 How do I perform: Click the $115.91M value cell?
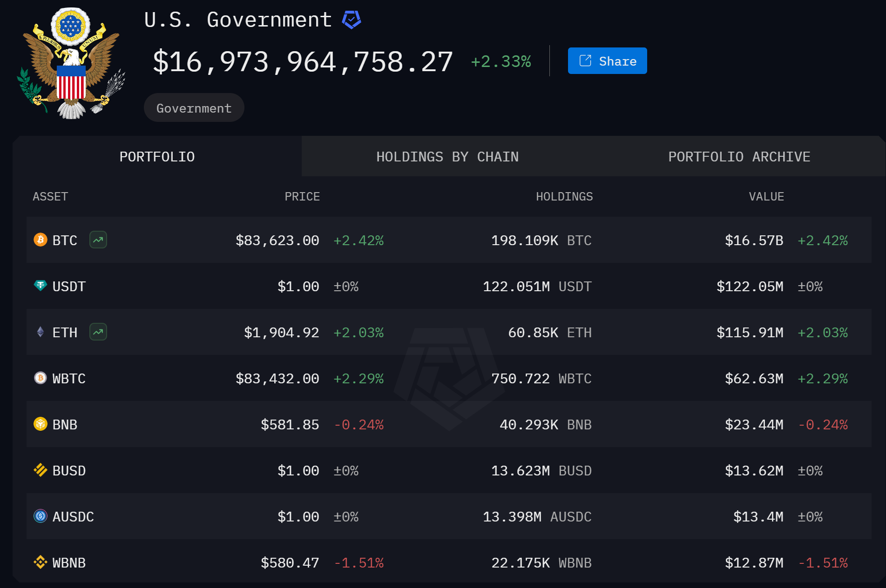click(x=750, y=333)
